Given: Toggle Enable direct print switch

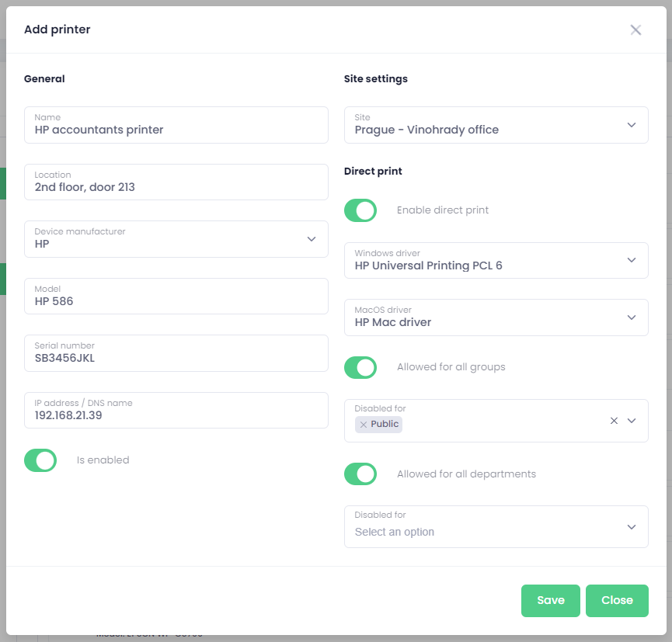Looking at the screenshot, I should [x=360, y=210].
